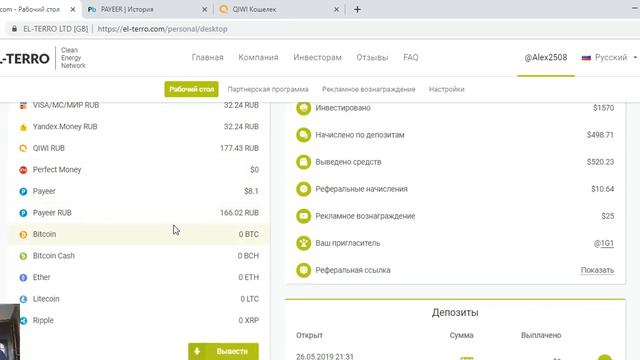Open the Отзывы menu item
Screen dimensions: 640x360
[372, 58]
